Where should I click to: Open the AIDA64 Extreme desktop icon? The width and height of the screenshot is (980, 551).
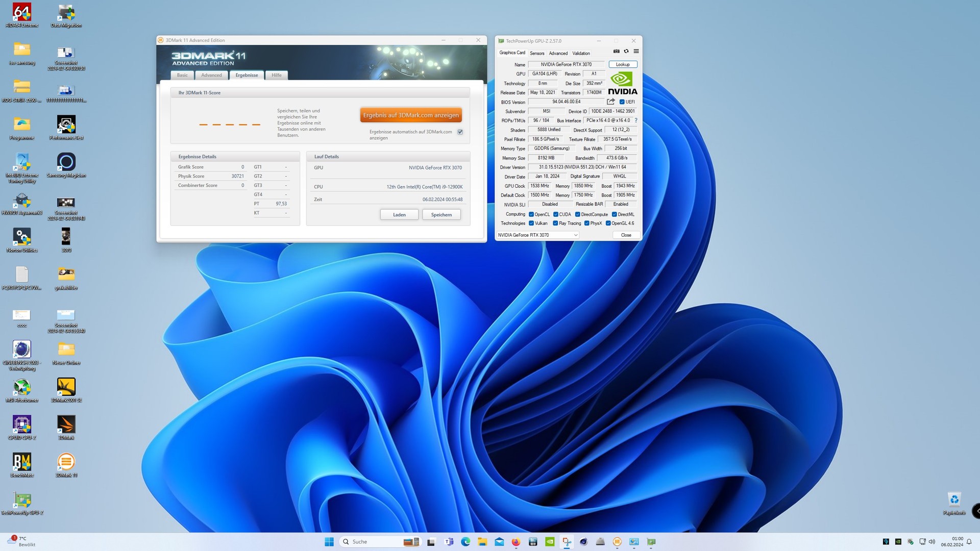[x=22, y=16]
